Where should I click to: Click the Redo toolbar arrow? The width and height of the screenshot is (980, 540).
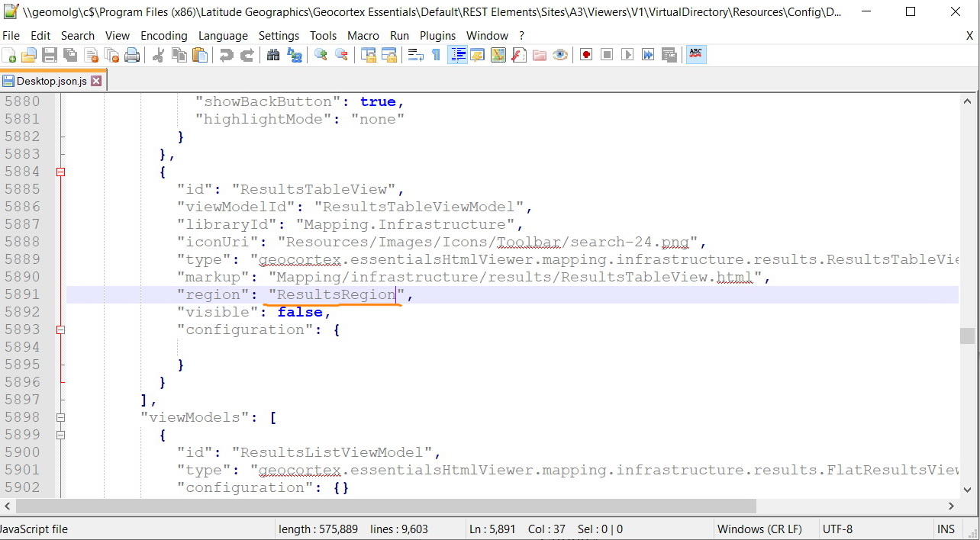tap(247, 55)
